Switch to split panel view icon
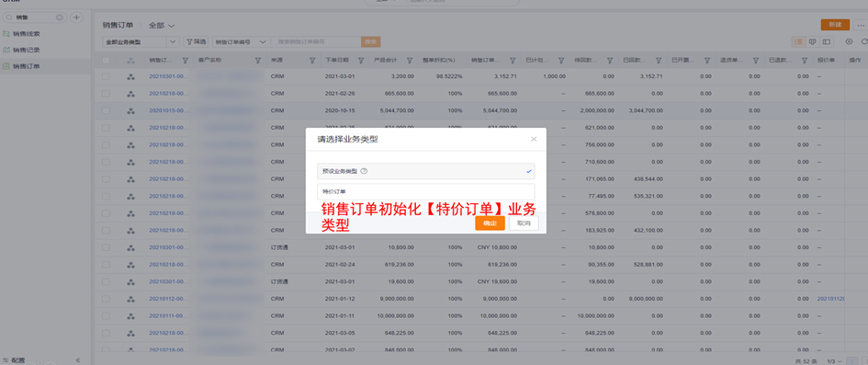 pos(827,41)
